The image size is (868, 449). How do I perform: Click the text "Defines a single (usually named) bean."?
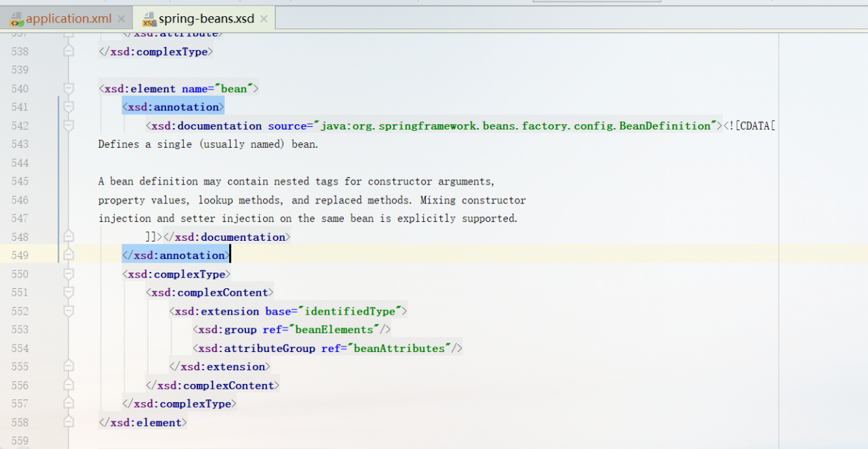(208, 144)
